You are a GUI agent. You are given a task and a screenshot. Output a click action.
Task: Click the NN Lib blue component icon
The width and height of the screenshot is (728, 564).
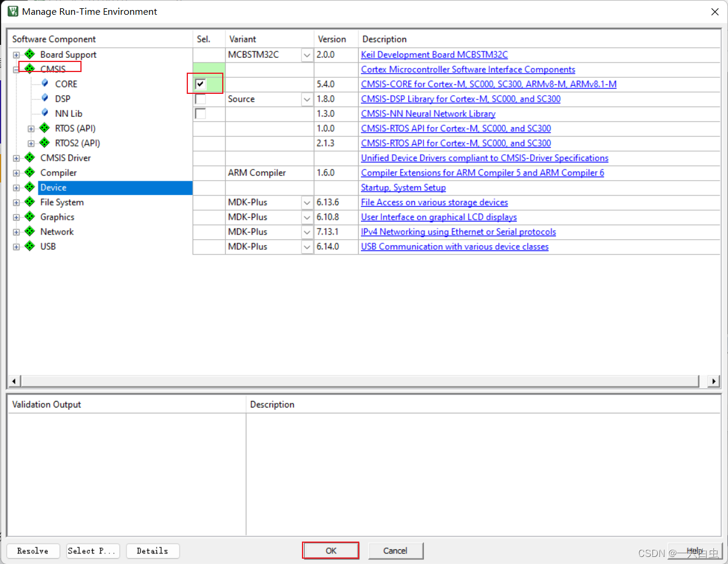[x=45, y=113]
